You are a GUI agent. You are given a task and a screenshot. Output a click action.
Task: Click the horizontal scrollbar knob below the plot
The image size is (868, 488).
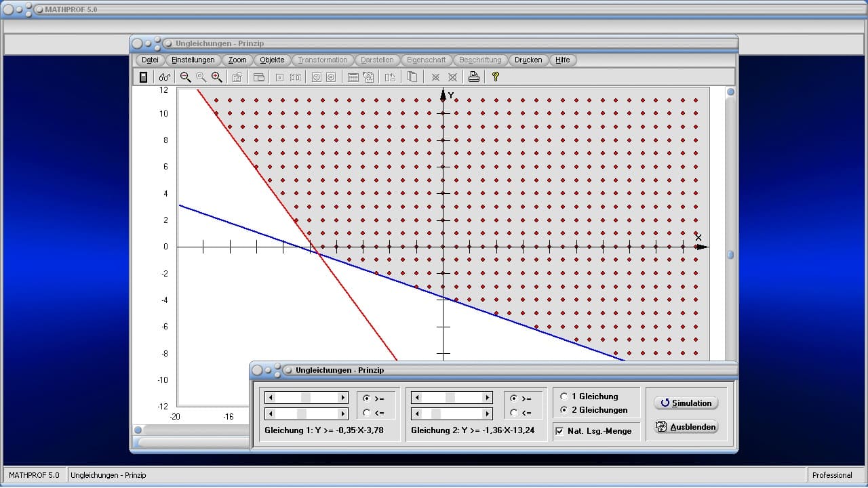click(x=138, y=430)
